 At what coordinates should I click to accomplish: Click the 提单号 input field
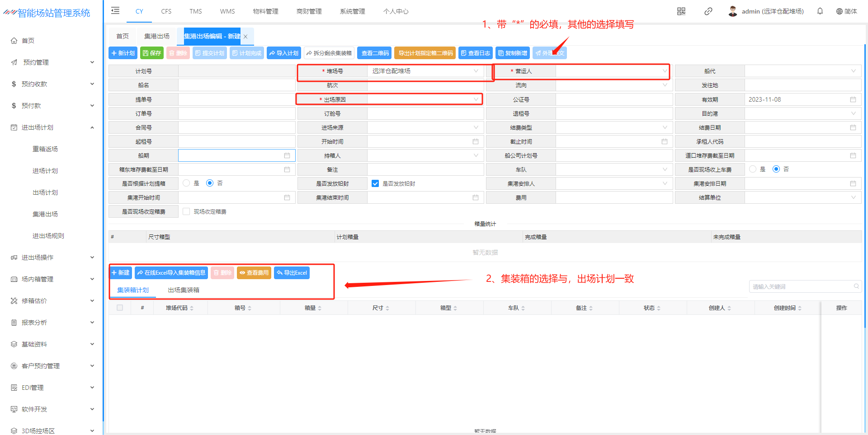click(x=236, y=99)
